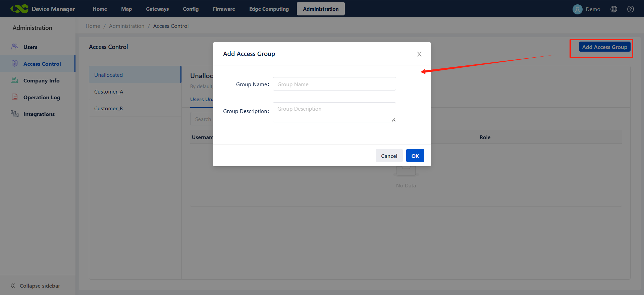644x295 pixels.
Task: Cancel the Add Access Group dialog
Action: click(x=389, y=156)
